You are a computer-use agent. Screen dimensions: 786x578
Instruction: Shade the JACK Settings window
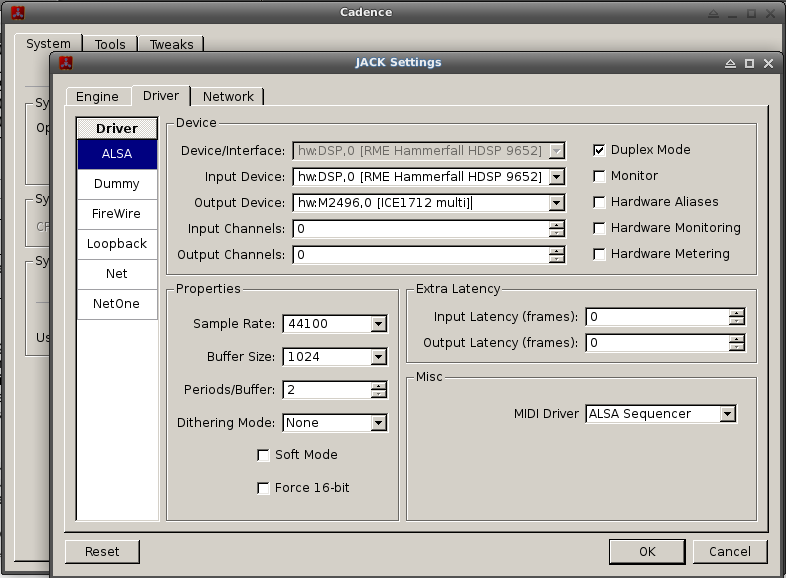(x=730, y=63)
